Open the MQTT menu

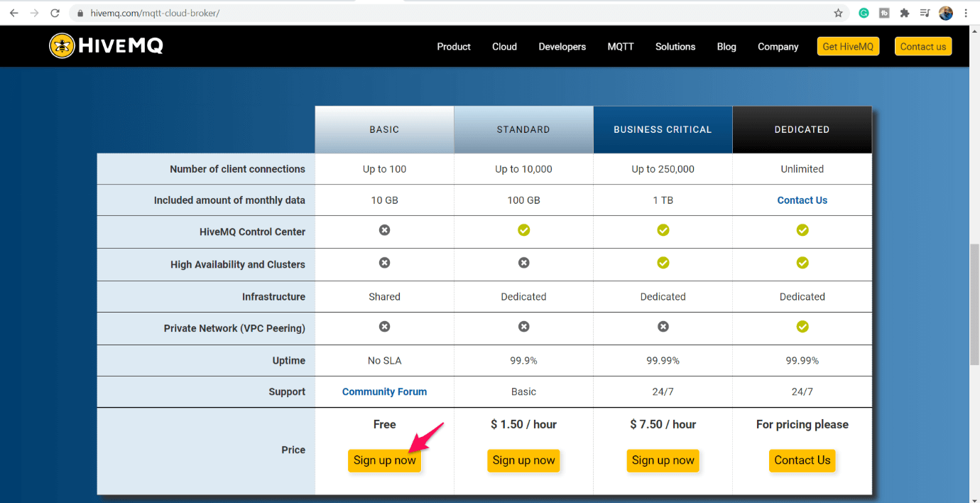pyautogui.click(x=621, y=47)
